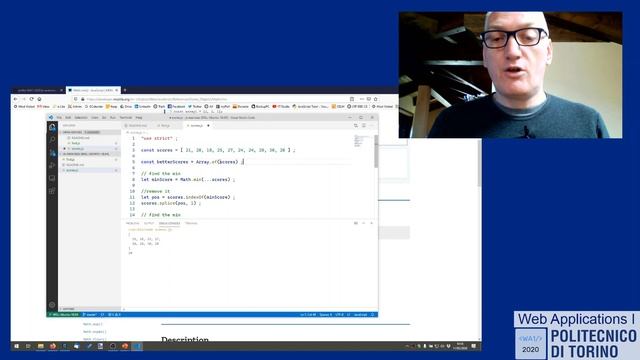The image size is (640, 360).
Task: Open the Terminal menu in VS Code
Action: coord(126,118)
